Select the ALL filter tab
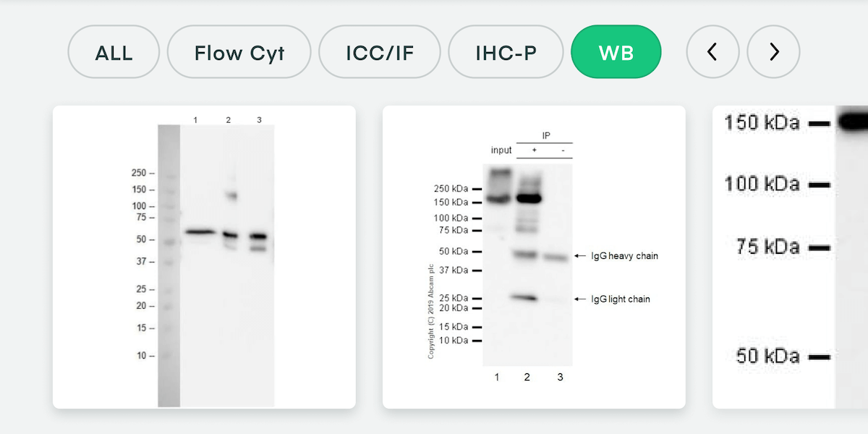 click(114, 52)
